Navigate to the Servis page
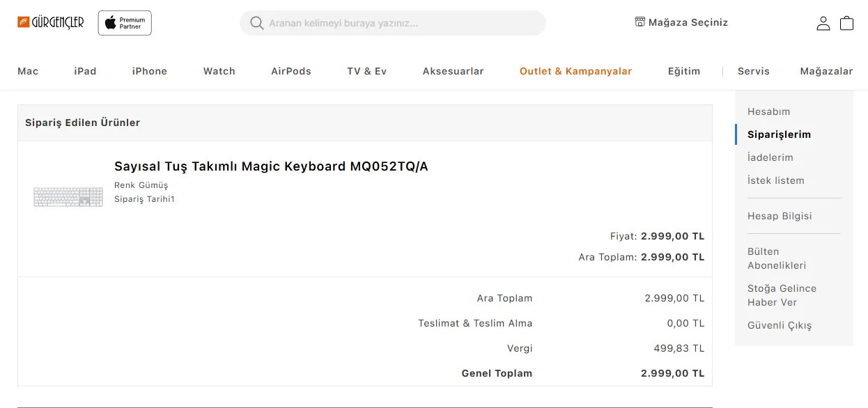Image resolution: width=868 pixels, height=408 pixels. tap(753, 71)
